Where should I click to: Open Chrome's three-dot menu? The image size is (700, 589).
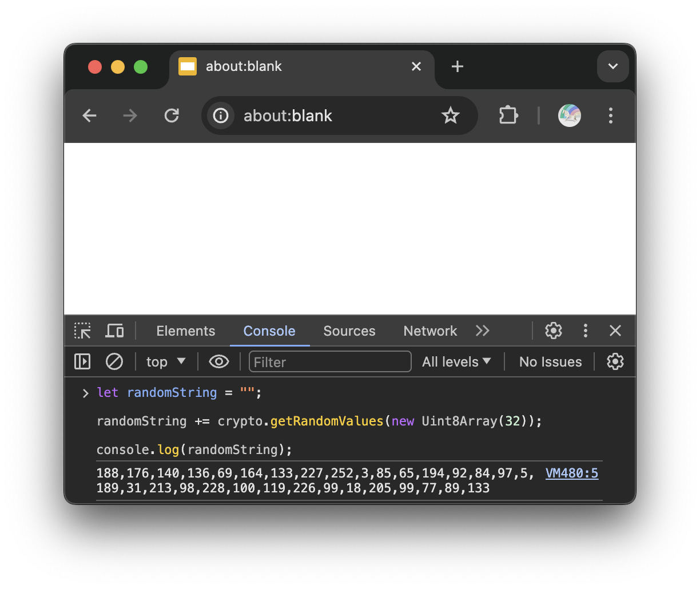[x=611, y=116]
